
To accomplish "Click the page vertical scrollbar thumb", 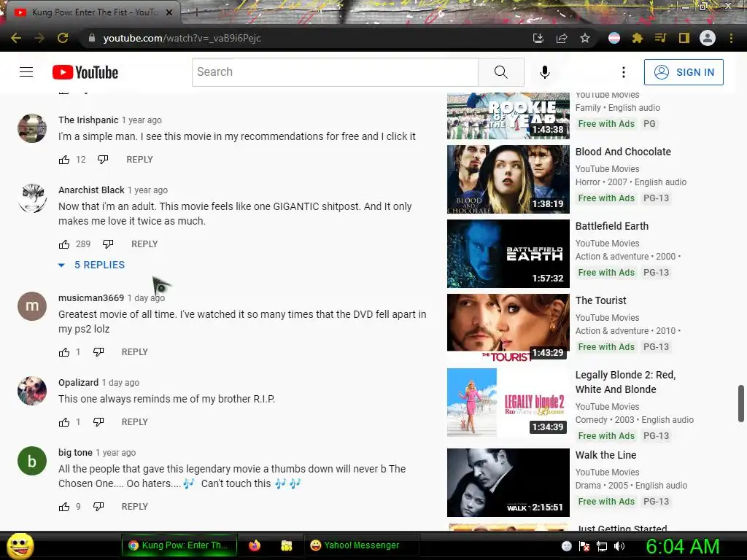I will coord(741,404).
